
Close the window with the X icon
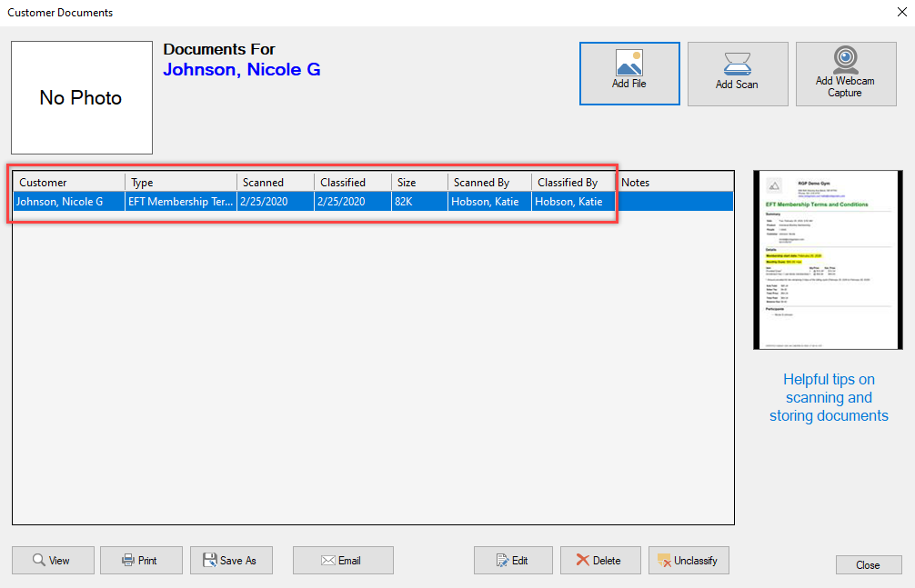(901, 12)
